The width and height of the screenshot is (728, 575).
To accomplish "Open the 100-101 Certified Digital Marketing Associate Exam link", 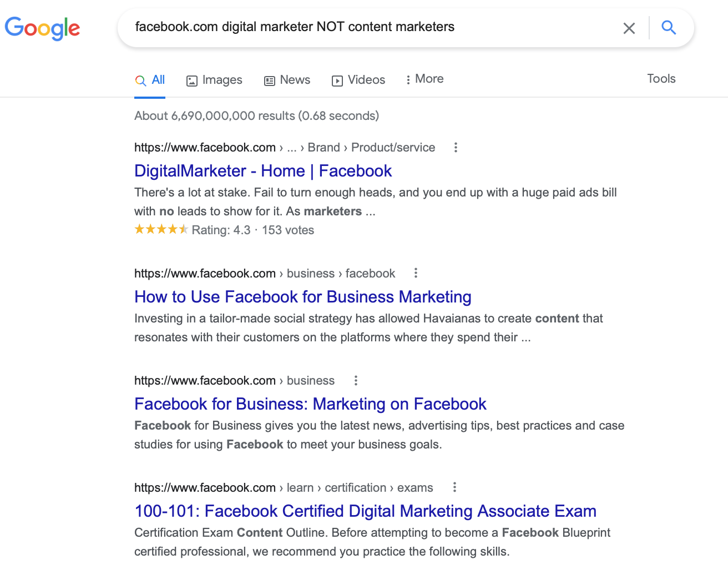I will (x=365, y=511).
